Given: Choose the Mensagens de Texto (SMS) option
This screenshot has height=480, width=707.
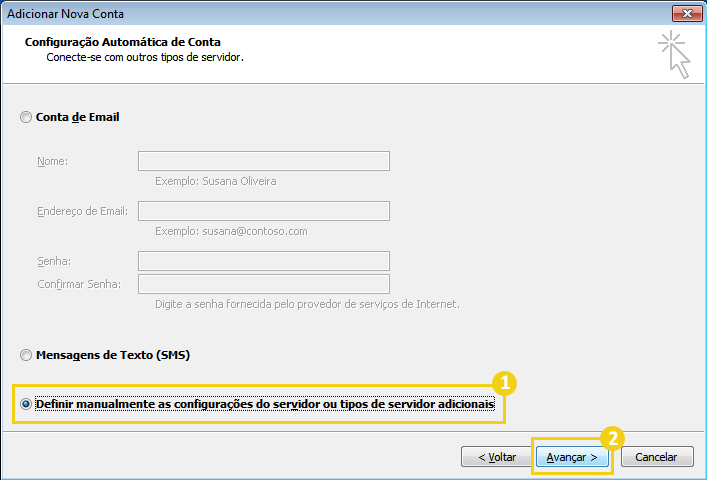Looking at the screenshot, I should [26, 355].
